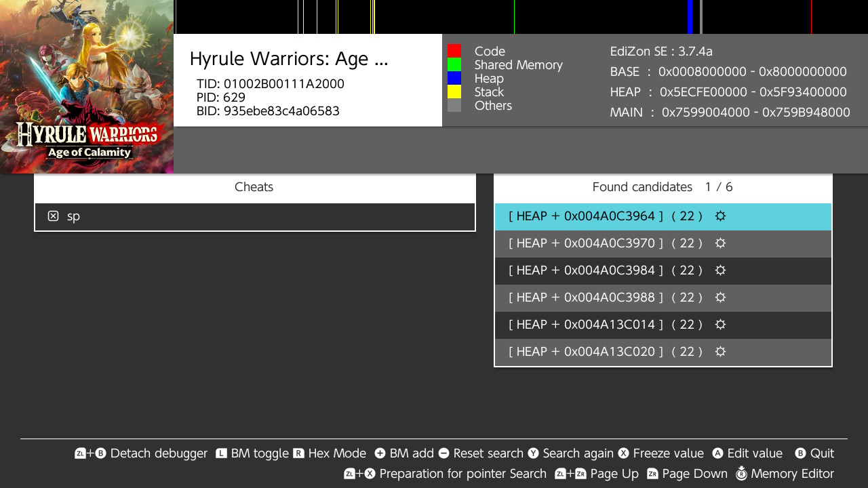
Task: Click the gear icon on row 0x004A13C014
Action: click(x=721, y=325)
